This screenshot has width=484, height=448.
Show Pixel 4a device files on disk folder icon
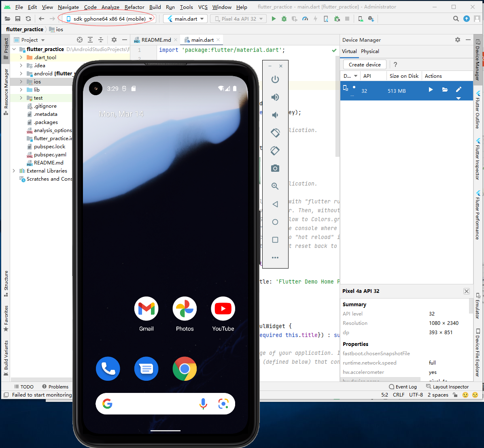tap(445, 90)
